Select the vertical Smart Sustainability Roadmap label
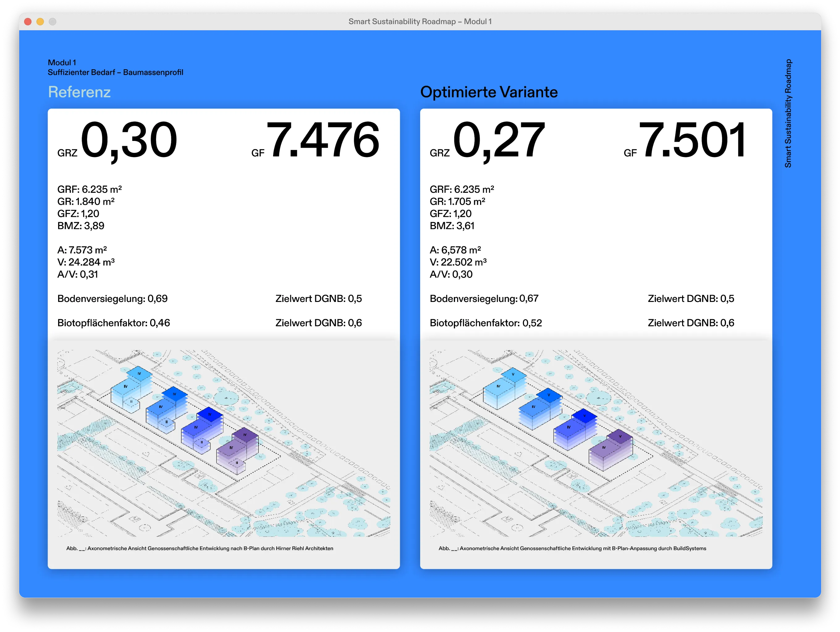 click(x=788, y=113)
